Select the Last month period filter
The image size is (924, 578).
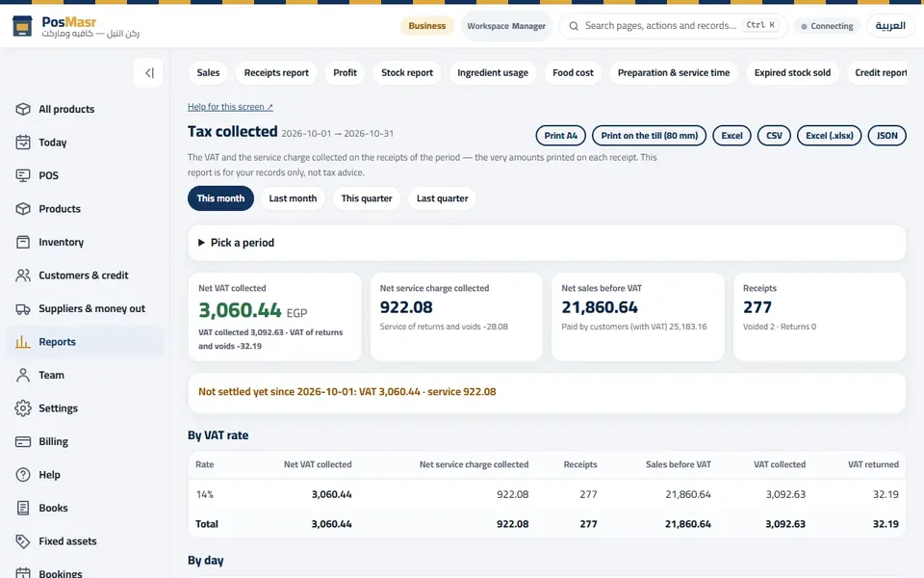point(293,198)
